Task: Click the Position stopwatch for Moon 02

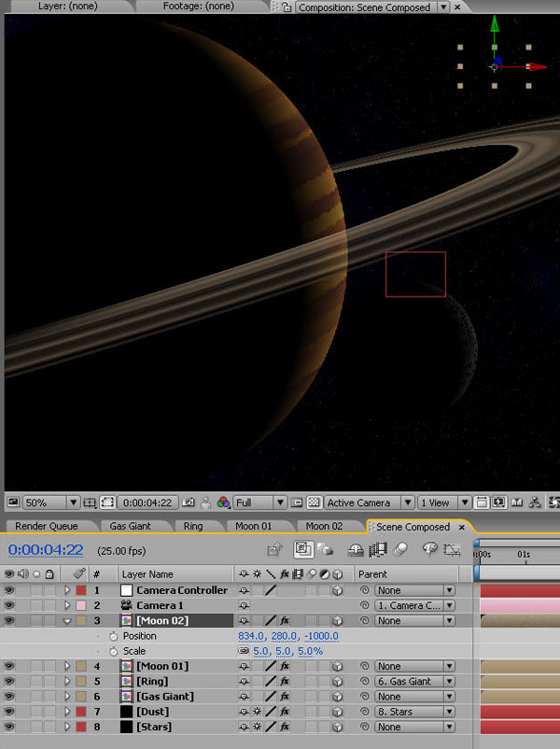Action: (113, 636)
